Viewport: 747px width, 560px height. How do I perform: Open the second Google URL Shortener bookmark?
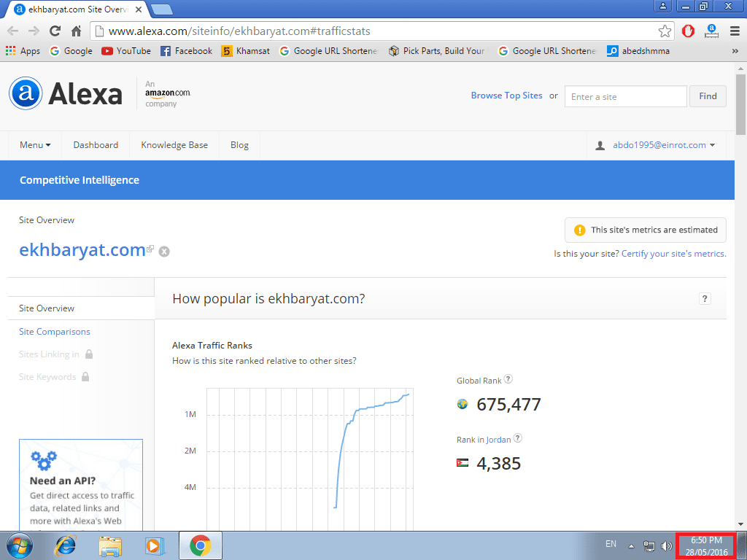tap(547, 51)
